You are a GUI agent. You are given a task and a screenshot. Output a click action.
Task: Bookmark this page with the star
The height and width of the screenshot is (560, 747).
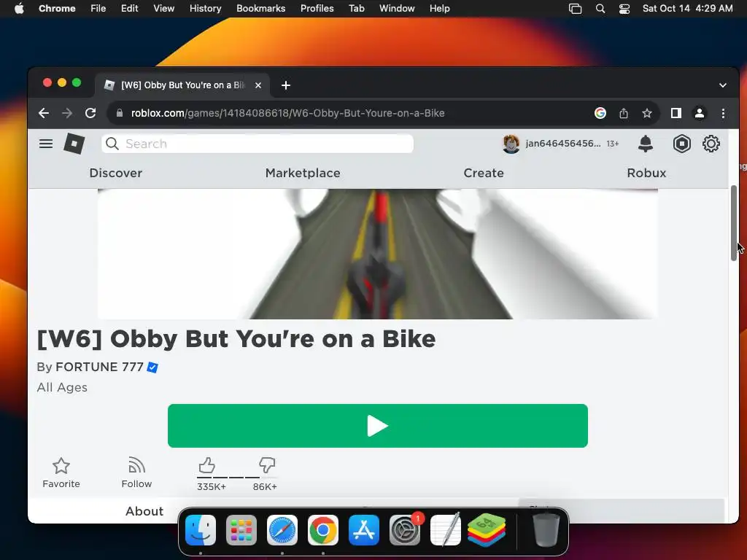646,113
